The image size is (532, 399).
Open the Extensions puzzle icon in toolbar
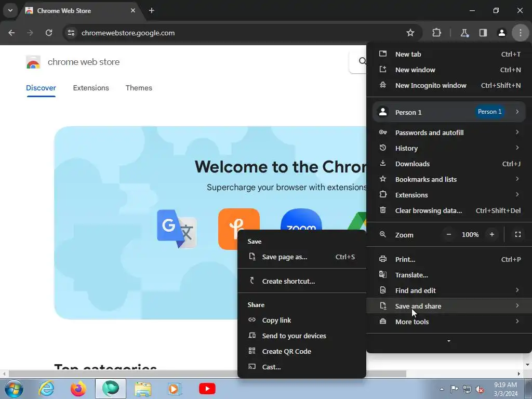(436, 33)
